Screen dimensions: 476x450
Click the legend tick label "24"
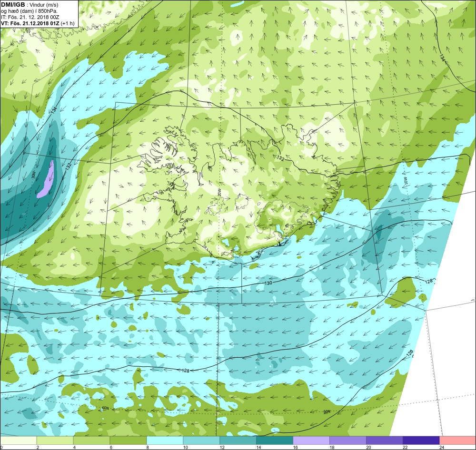(x=442, y=447)
